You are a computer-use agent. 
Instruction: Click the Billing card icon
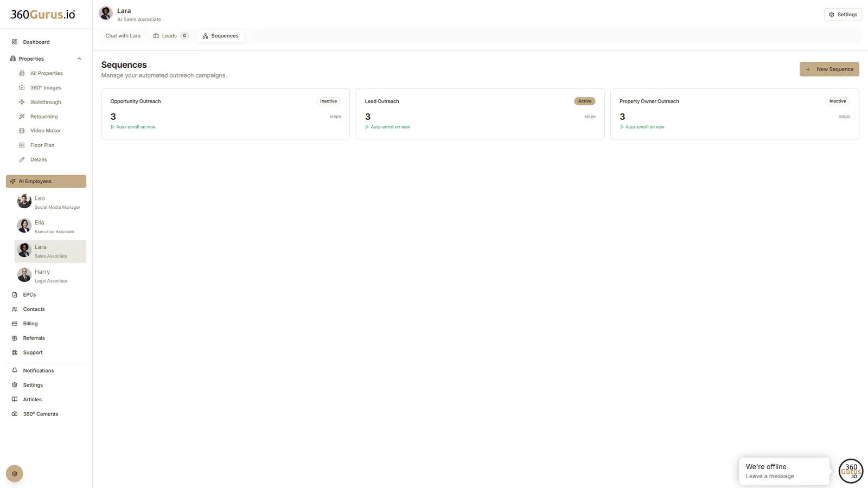15,324
